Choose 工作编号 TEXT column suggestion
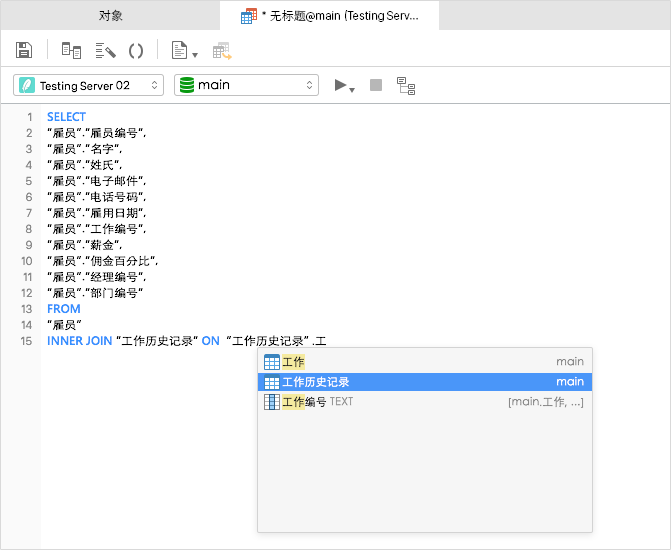Viewport: 671px width, 550px height. coord(425,402)
